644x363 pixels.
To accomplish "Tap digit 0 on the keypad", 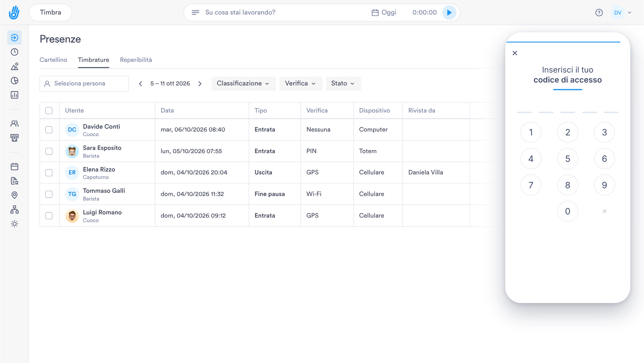I will click(567, 211).
